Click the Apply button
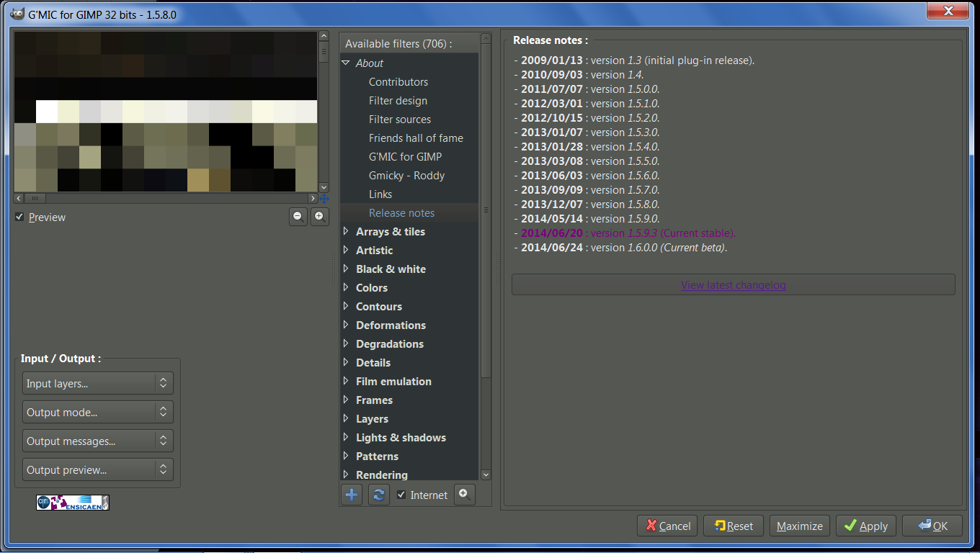 click(866, 526)
